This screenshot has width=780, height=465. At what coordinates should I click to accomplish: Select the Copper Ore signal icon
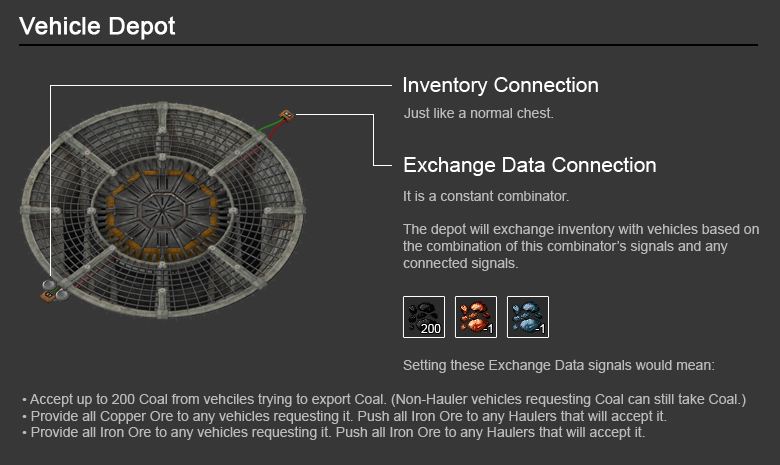pos(476,316)
